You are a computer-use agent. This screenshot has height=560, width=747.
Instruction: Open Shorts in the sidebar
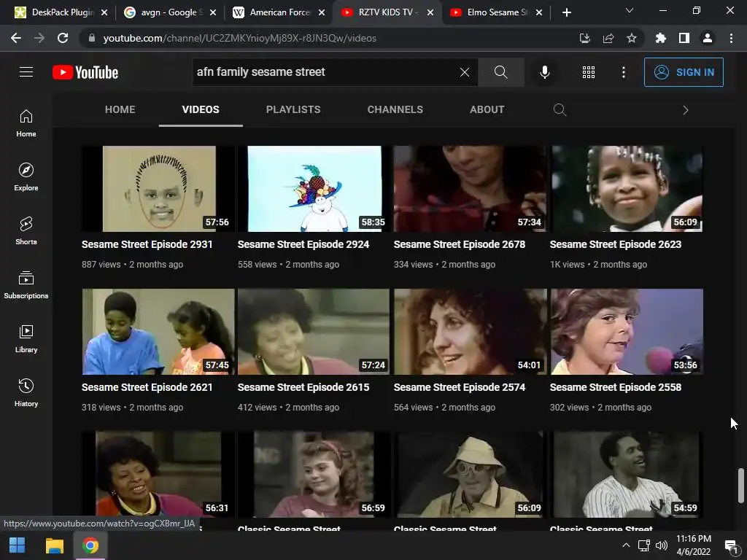click(26, 230)
